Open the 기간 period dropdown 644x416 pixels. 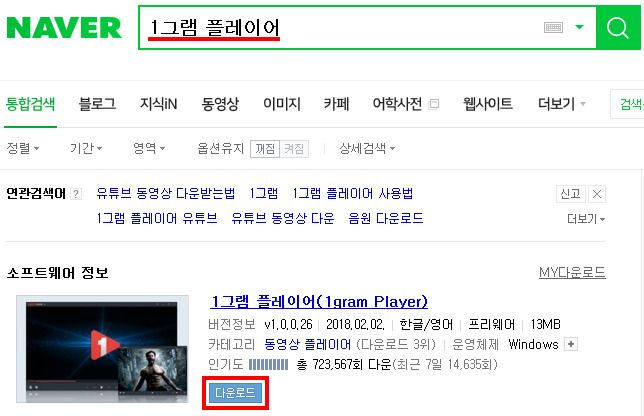[86, 148]
